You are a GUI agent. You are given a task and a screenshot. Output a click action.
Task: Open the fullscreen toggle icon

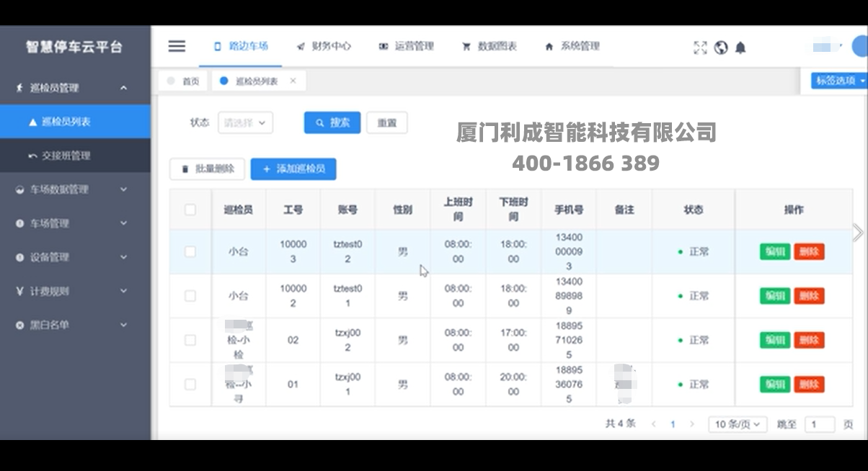(700, 48)
